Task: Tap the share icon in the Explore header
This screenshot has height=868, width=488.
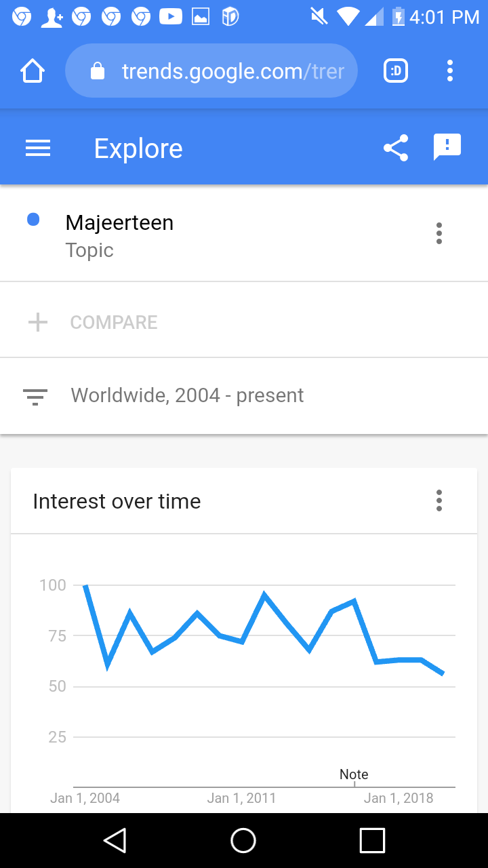Action: pos(396,148)
